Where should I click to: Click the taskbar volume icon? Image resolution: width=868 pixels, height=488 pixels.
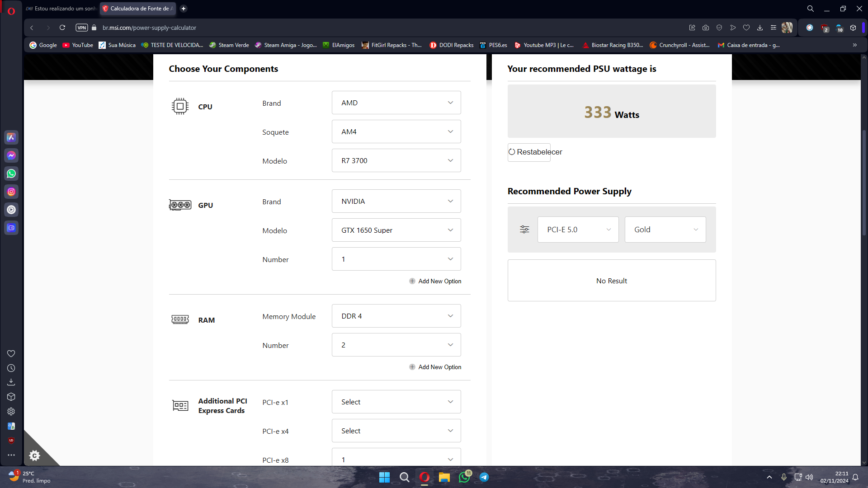[809, 477]
